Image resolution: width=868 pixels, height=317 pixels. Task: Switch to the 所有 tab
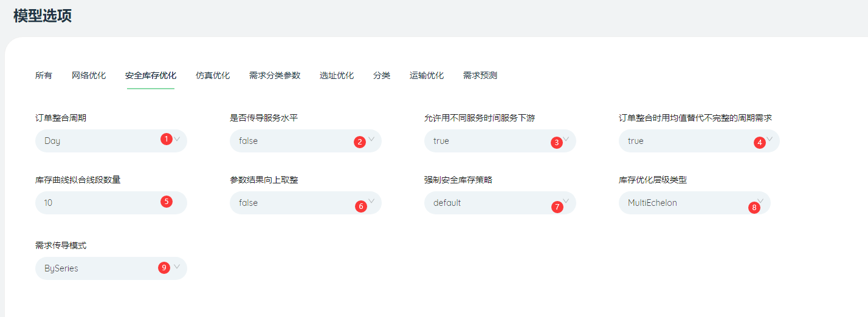click(x=44, y=76)
